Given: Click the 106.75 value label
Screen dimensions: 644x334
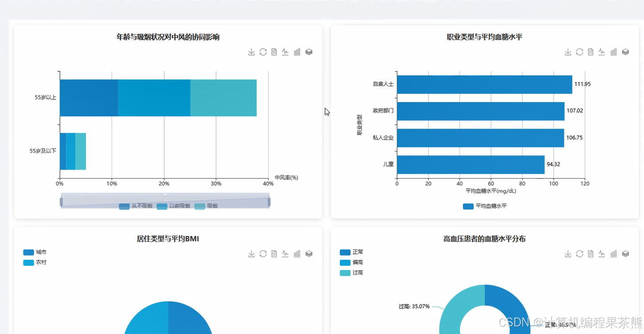Looking at the screenshot, I should tap(574, 138).
